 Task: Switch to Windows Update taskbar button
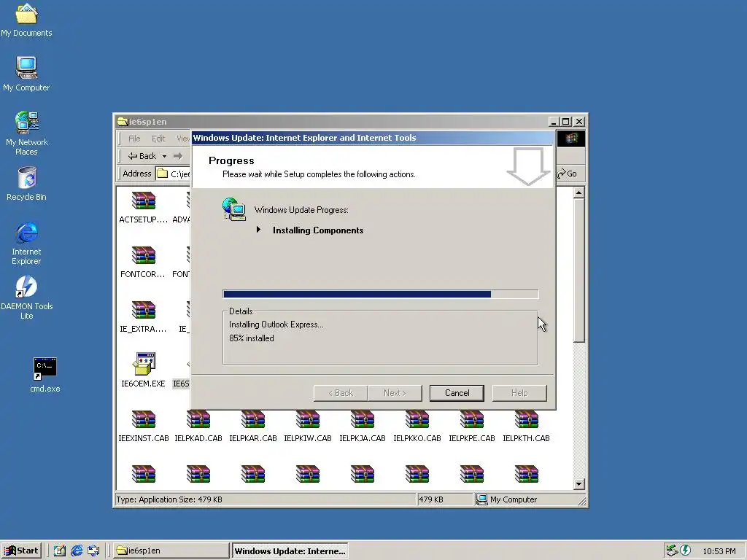pos(290,551)
